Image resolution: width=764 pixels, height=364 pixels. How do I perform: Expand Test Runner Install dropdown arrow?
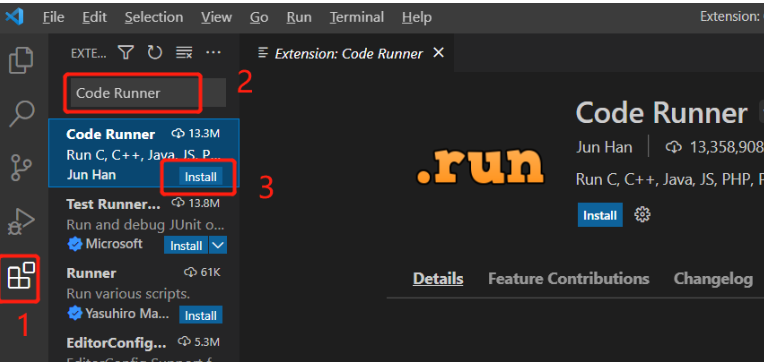218,246
